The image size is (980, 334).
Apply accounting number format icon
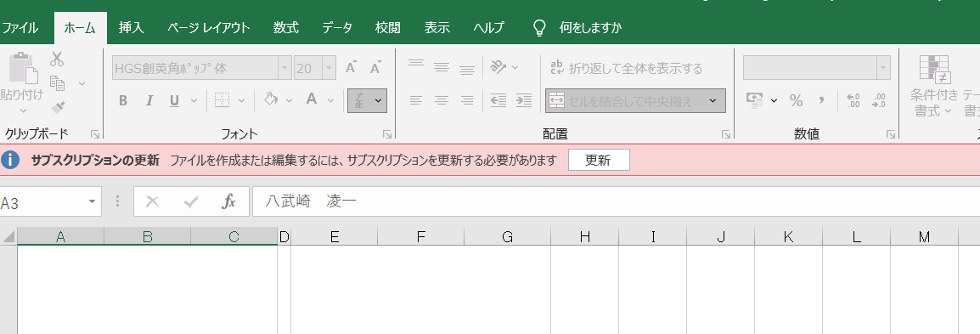point(755,100)
